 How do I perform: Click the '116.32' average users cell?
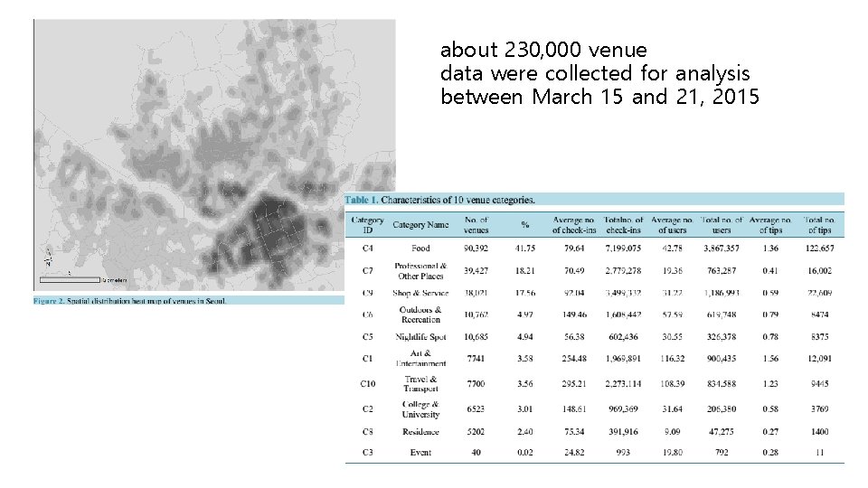tap(672, 359)
